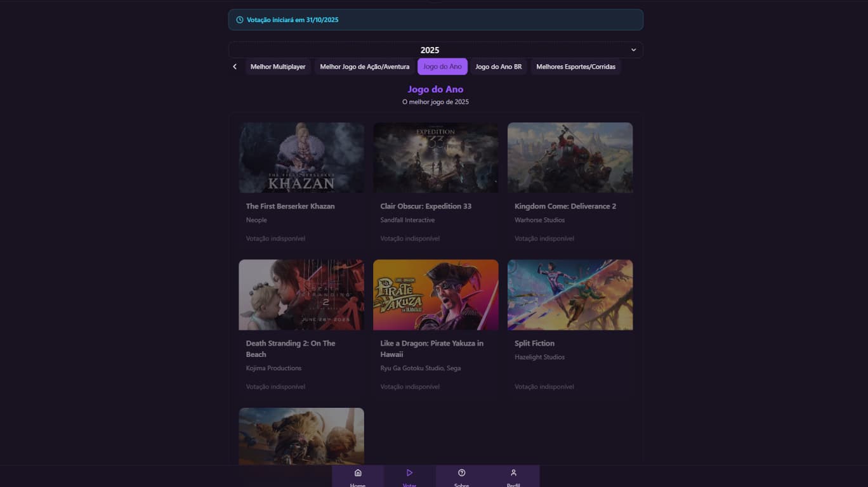This screenshot has width=868, height=487.
Task: Select the Melhor Multiplayer category tab
Action: pos(278,67)
